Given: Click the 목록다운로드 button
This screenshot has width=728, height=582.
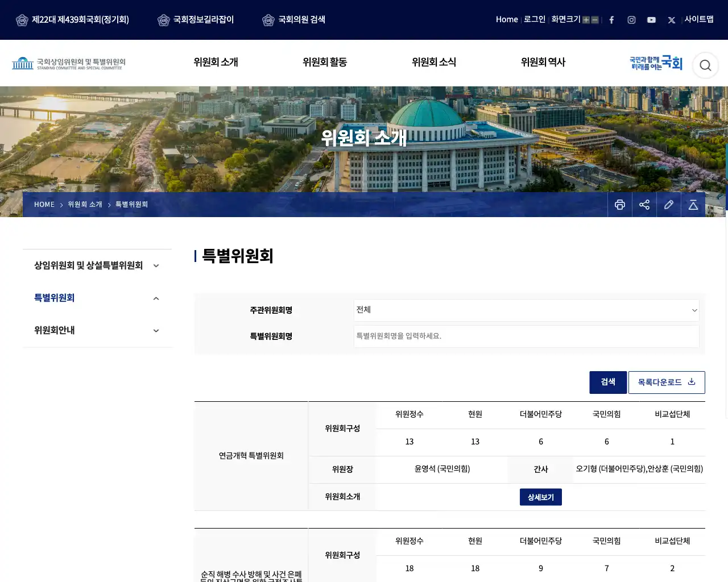Looking at the screenshot, I should click(x=667, y=383).
